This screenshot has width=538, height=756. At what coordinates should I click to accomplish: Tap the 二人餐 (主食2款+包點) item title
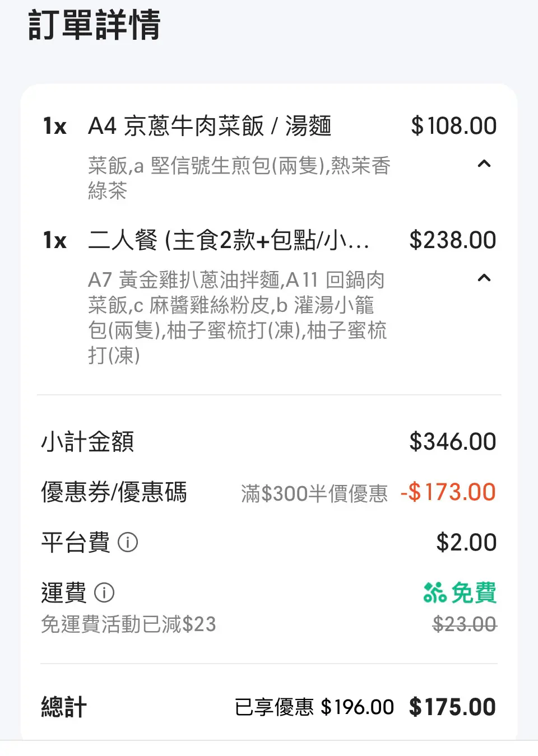(x=229, y=240)
